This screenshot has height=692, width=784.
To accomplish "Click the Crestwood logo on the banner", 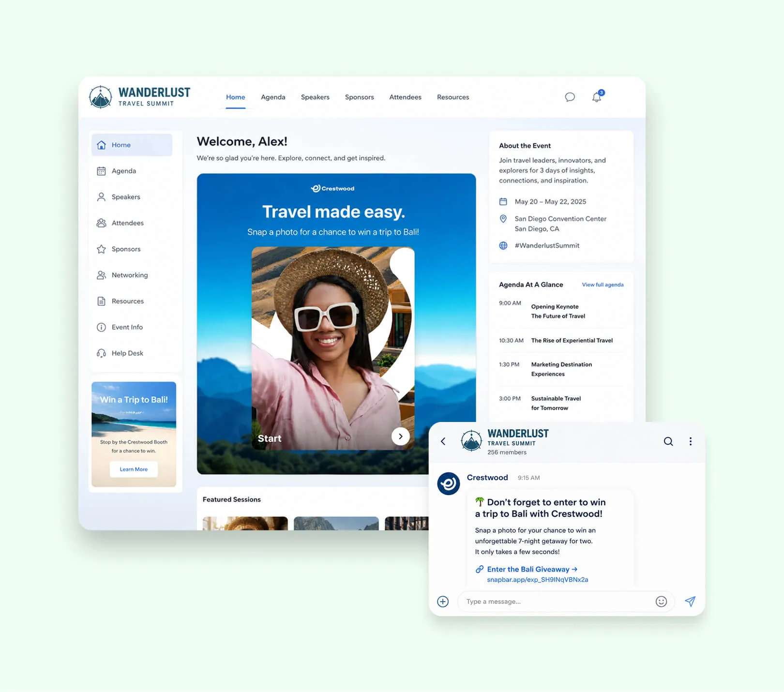I will click(332, 188).
